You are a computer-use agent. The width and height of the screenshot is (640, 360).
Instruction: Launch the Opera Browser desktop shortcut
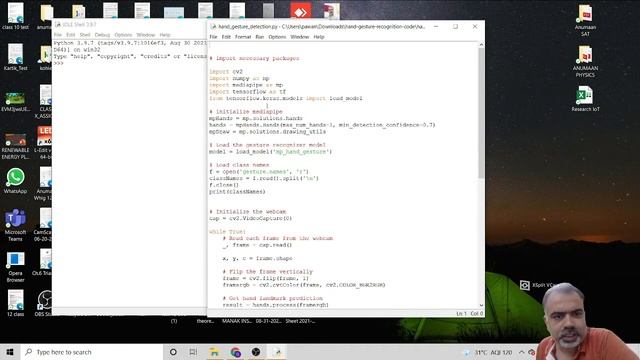click(16, 267)
